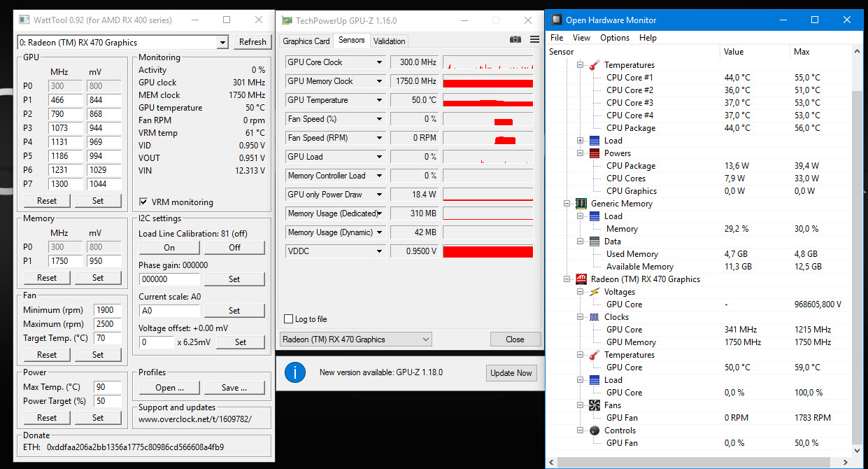The image size is (868, 469).
Task: Click the Voltage offset value field
Action: click(x=156, y=342)
